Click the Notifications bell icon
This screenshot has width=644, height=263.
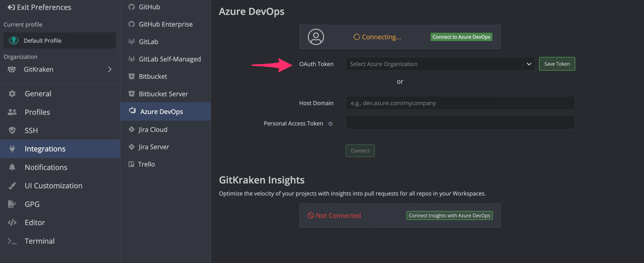click(x=12, y=167)
